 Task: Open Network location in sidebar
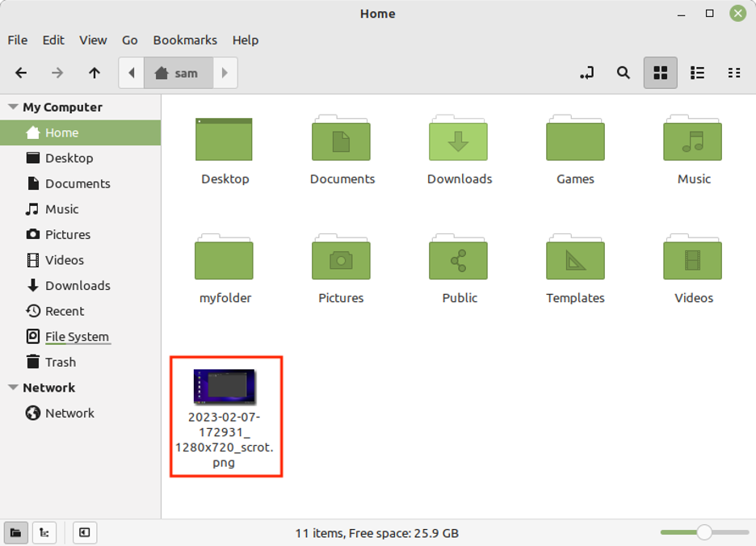tap(81, 413)
